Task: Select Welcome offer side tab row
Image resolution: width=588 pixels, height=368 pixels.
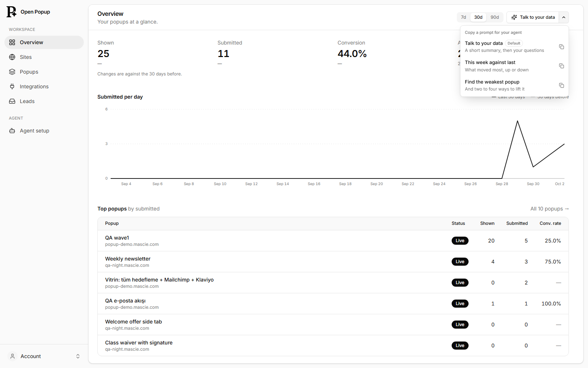Action: coord(333,325)
